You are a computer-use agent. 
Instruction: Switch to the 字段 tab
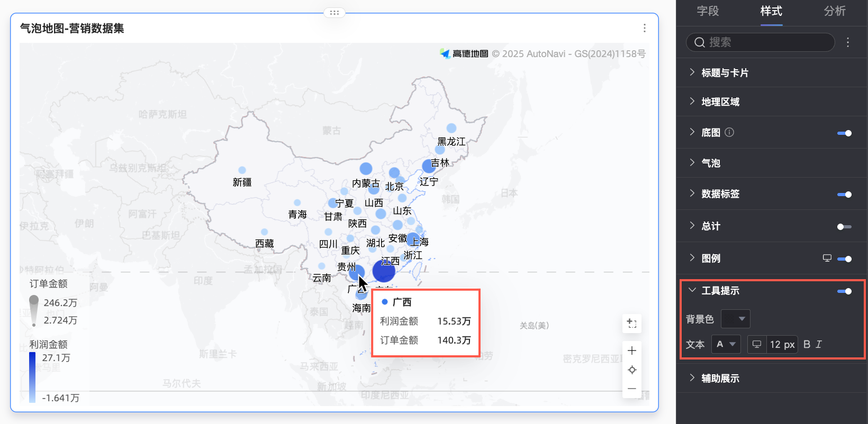pos(708,11)
